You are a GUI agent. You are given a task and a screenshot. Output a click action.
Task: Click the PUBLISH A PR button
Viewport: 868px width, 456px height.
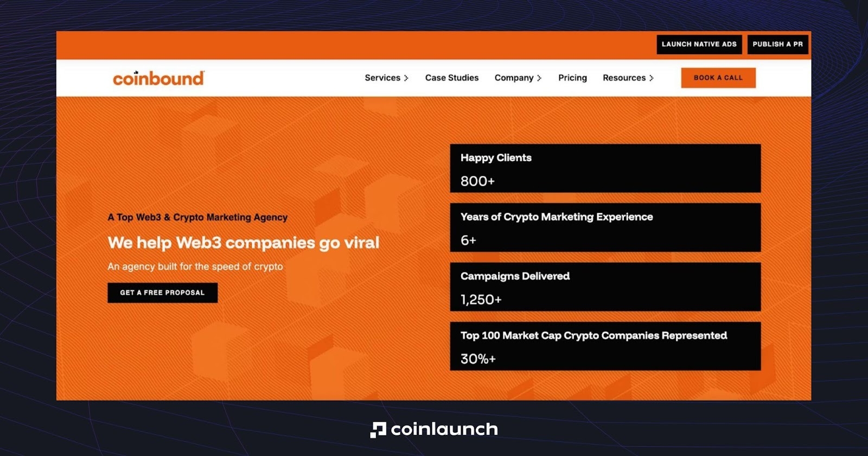[x=778, y=45]
